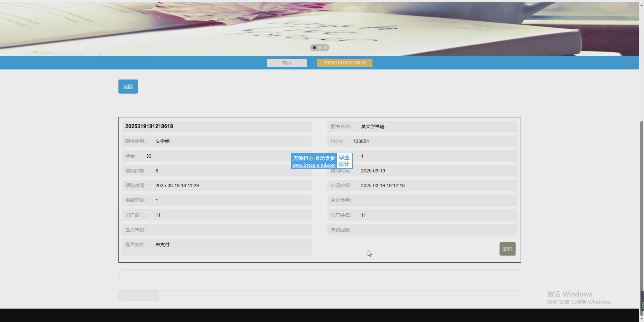Click the borrow date 2025-03-19
The height and width of the screenshot is (322, 644).
373,171
